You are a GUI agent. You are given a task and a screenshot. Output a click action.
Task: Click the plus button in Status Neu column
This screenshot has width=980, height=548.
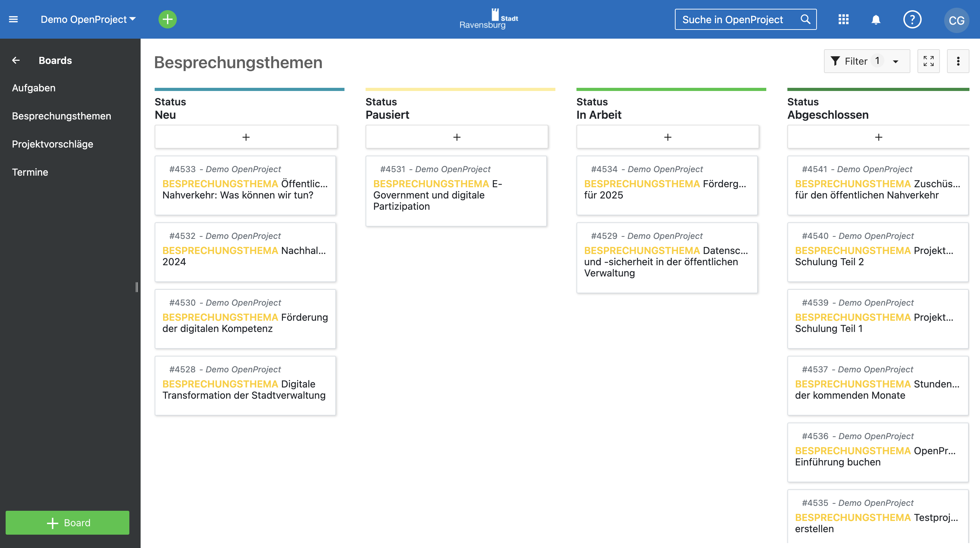[246, 137]
